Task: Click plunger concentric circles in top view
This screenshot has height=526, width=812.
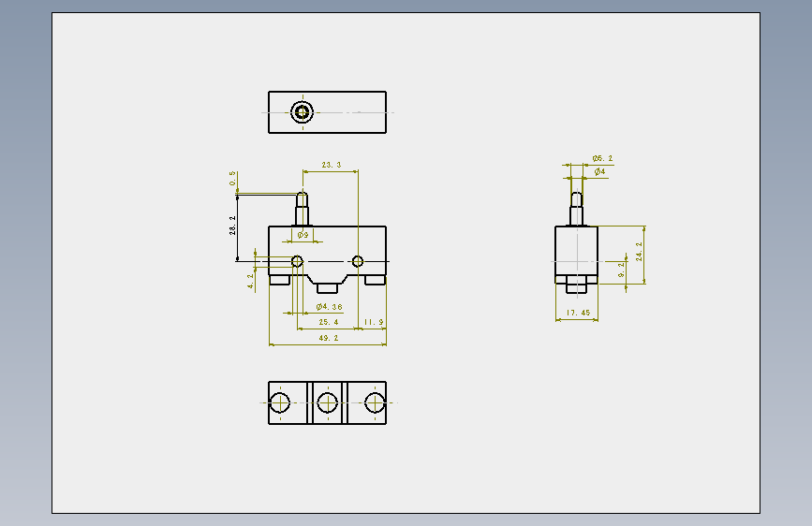Action: (x=302, y=111)
